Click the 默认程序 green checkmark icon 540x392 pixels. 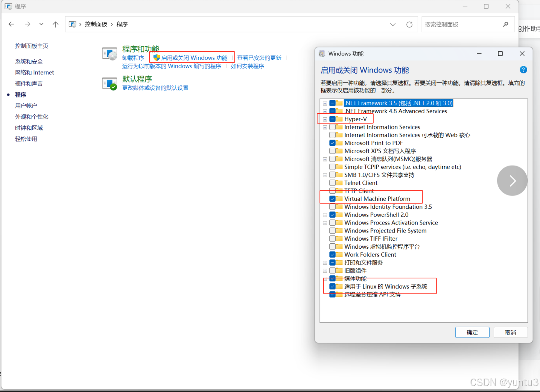(109, 84)
